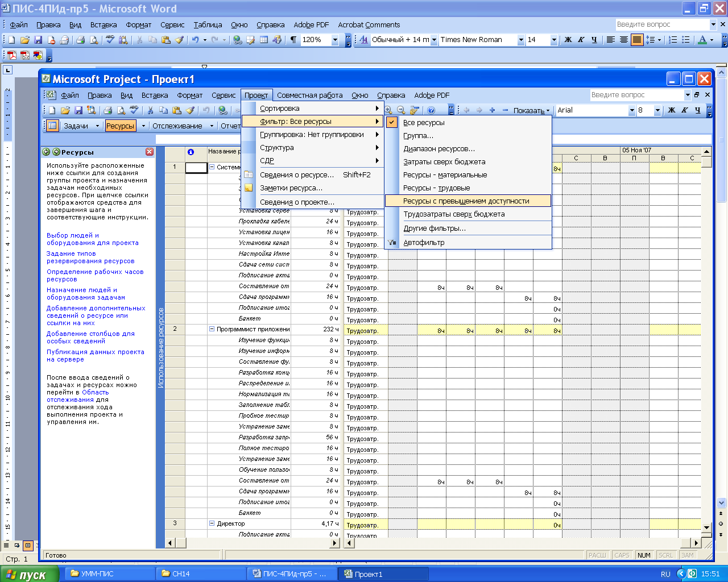Click Print icon in Word toolbar

80,40
